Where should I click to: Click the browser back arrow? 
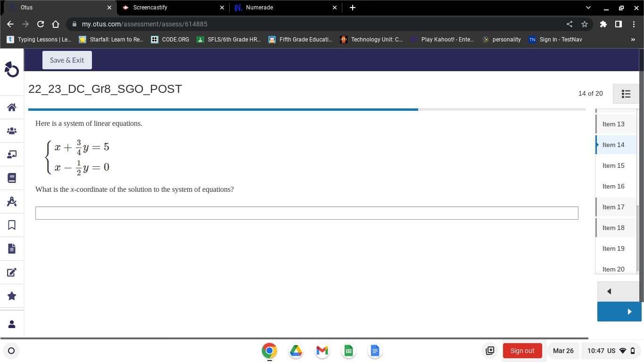click(10, 24)
